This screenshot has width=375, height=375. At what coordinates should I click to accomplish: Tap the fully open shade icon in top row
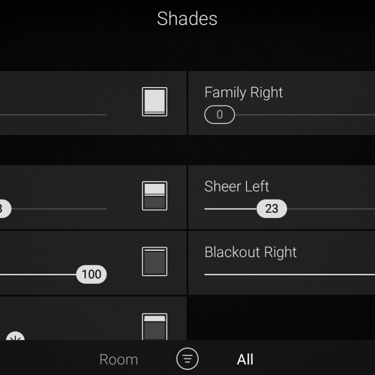[x=155, y=102]
